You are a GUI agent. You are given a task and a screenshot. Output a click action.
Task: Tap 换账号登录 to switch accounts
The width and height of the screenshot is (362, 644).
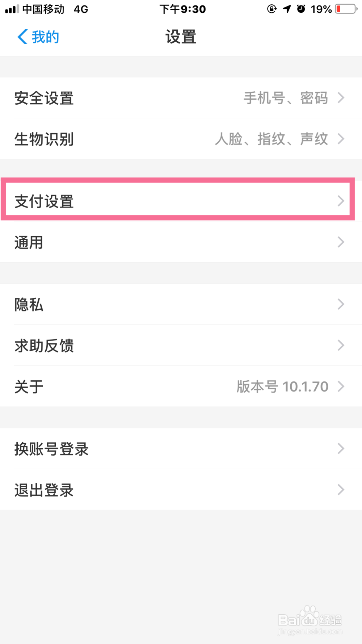pyautogui.click(x=181, y=449)
